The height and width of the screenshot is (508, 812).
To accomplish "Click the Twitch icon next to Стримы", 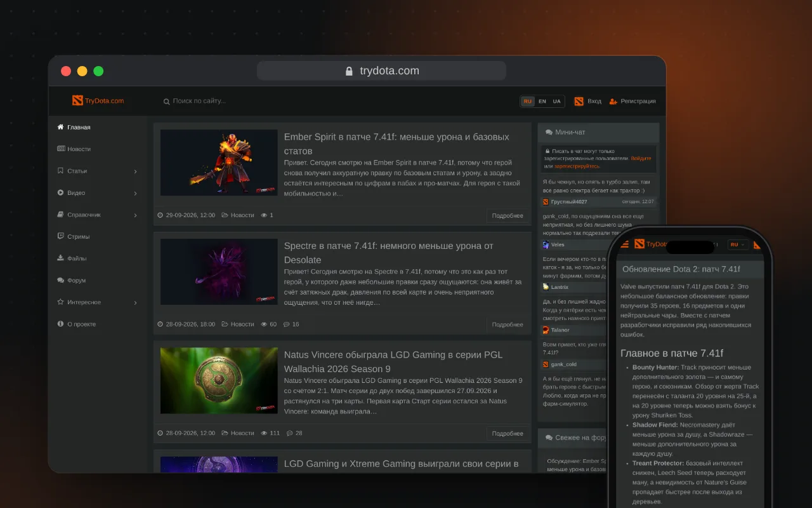I will [x=61, y=236].
